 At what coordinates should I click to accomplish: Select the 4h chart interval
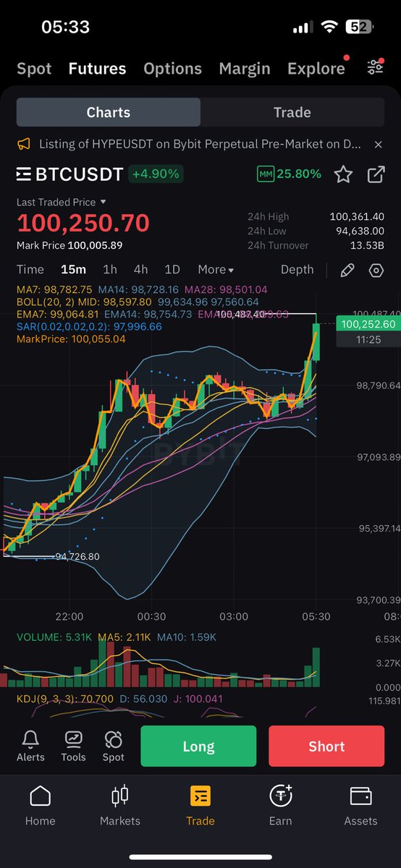click(x=140, y=269)
